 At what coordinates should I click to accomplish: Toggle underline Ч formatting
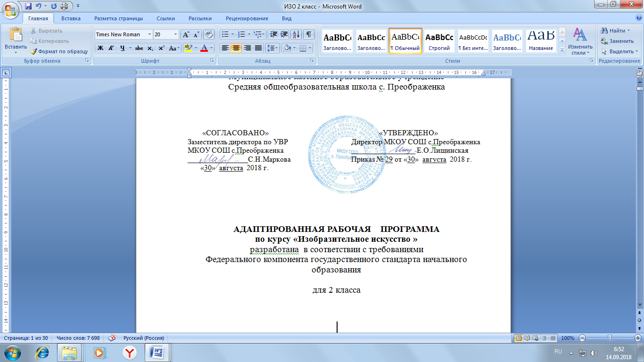[x=122, y=48]
